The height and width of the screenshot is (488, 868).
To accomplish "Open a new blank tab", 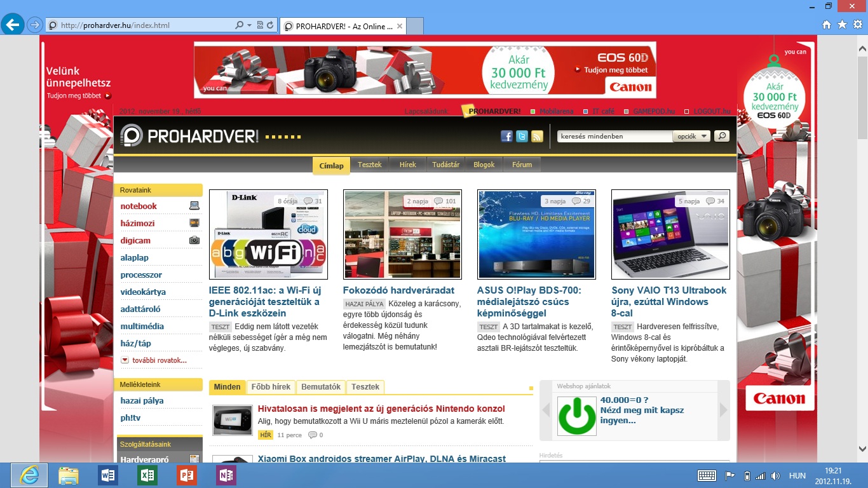I will click(x=415, y=27).
